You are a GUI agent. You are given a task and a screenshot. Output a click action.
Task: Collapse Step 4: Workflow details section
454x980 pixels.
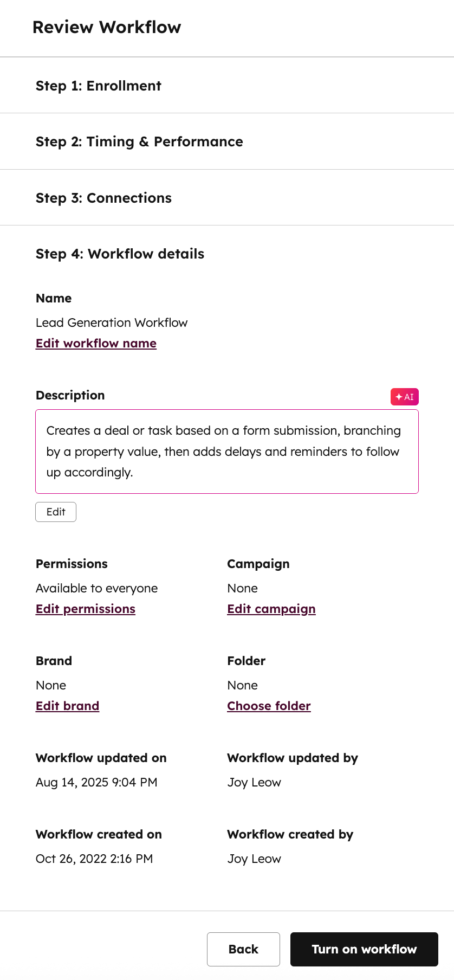[x=120, y=254]
